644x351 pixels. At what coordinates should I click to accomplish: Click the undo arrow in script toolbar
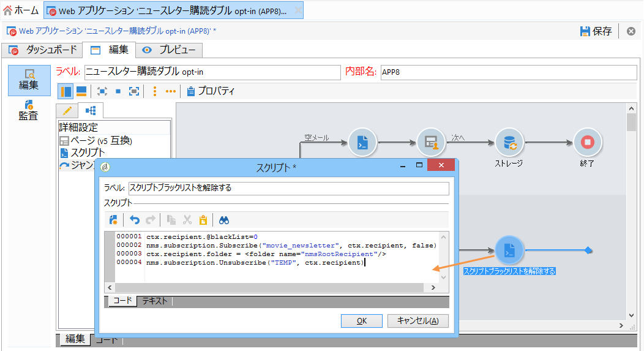point(134,221)
